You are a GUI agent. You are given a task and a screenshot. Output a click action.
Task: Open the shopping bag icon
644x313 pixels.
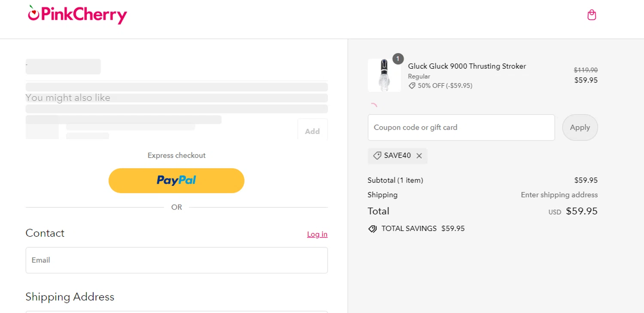click(592, 15)
